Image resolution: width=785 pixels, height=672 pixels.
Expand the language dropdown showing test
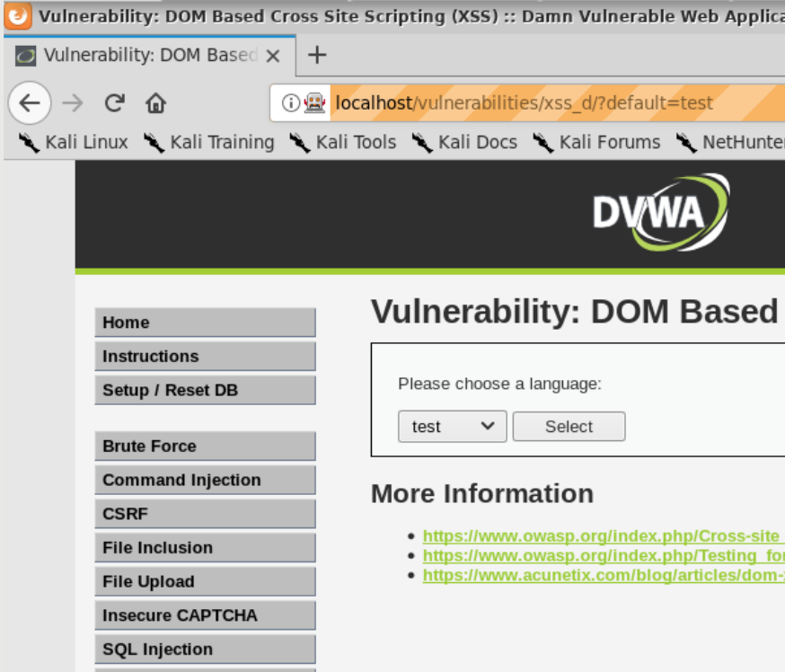[x=452, y=427]
